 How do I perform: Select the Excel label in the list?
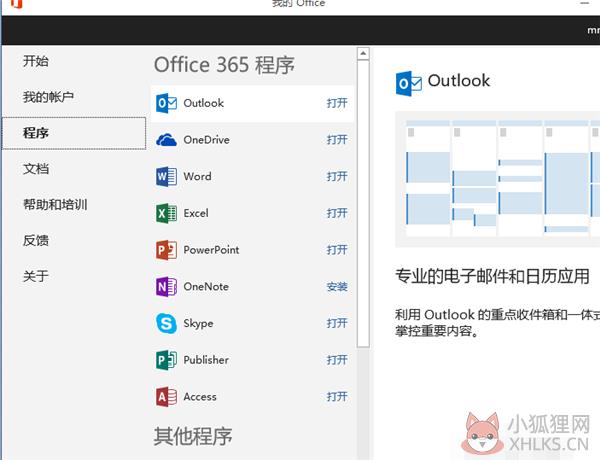[196, 213]
